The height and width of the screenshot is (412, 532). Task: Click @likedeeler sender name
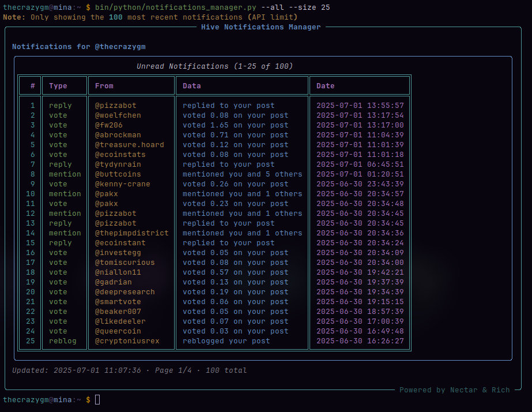120,321
